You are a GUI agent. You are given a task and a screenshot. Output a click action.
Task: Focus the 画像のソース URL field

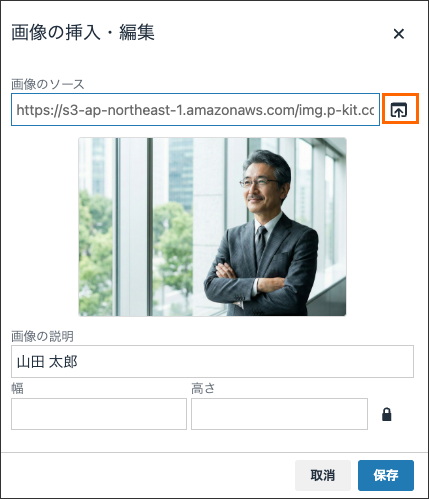[x=195, y=110]
